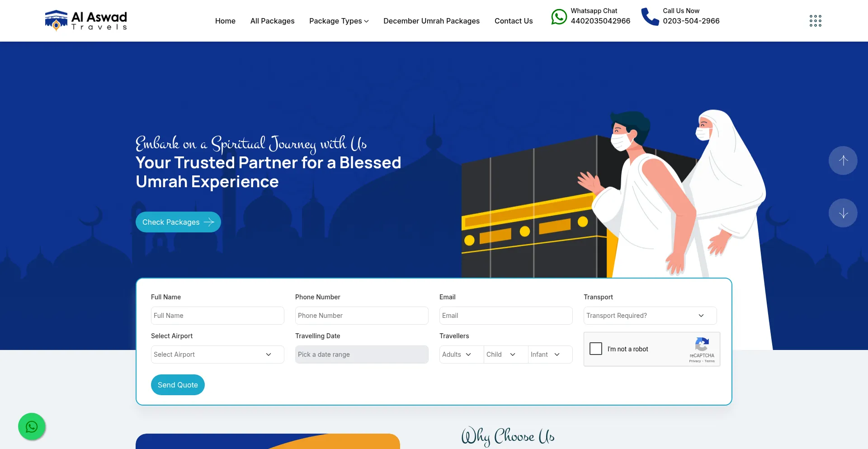The width and height of the screenshot is (868, 449).
Task: Click the Check Packages button
Action: point(178,222)
